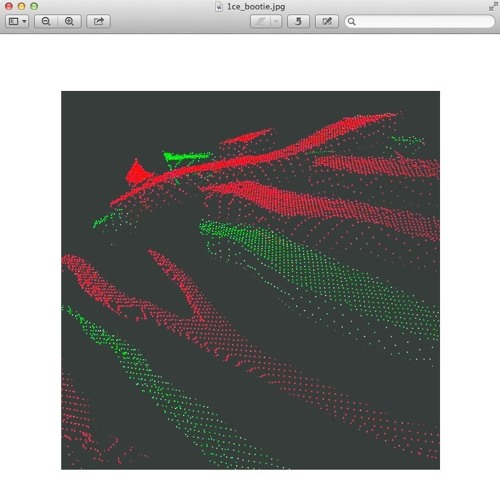Image resolution: width=500 pixels, height=500 pixels.
Task: Show the Edit Toolbar using the pencil-square icon
Action: (327, 21)
